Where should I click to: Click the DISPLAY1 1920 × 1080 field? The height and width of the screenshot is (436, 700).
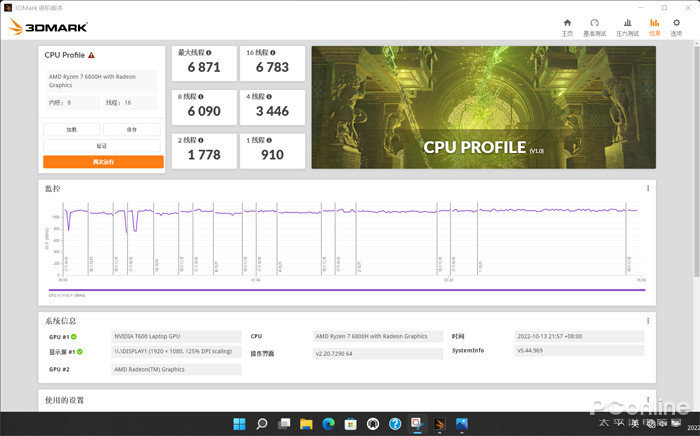tap(176, 352)
